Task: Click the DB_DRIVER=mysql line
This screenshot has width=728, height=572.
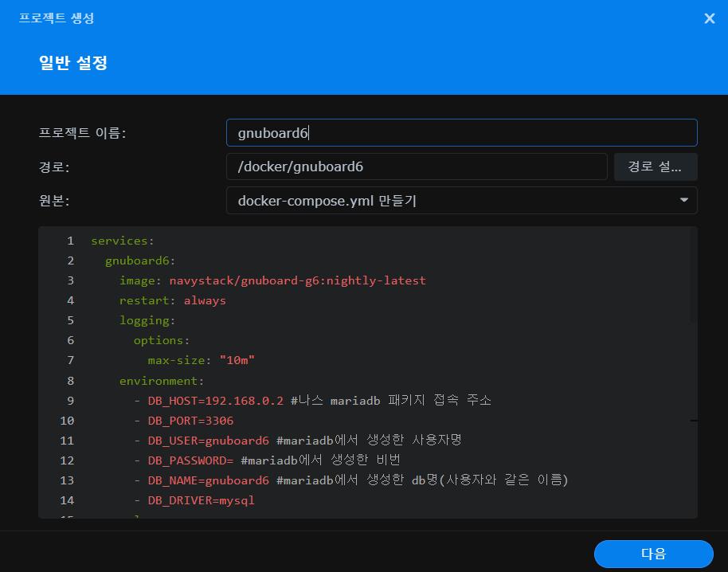Action: coord(201,500)
